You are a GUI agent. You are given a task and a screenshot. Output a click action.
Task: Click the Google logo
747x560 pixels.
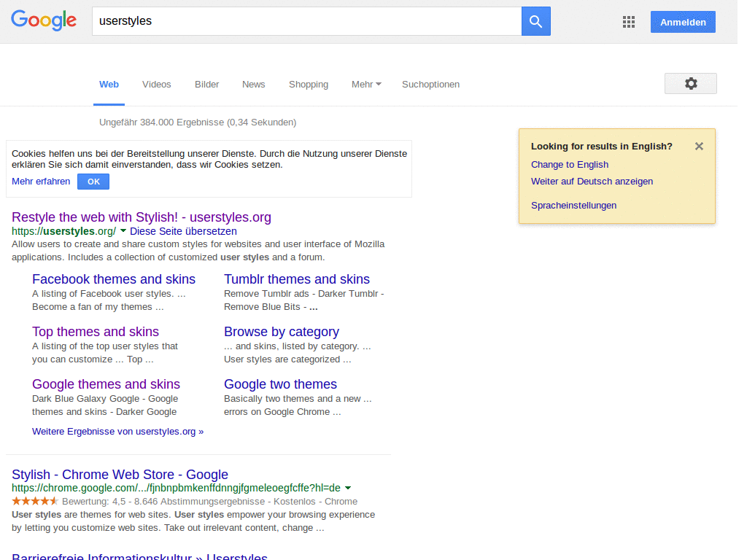tap(43, 20)
